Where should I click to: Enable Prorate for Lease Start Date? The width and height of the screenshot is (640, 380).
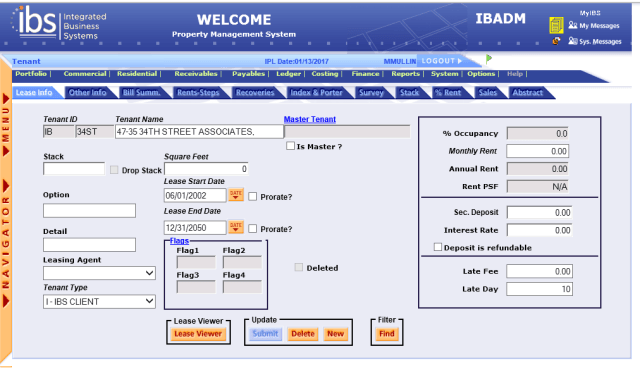pos(253,196)
